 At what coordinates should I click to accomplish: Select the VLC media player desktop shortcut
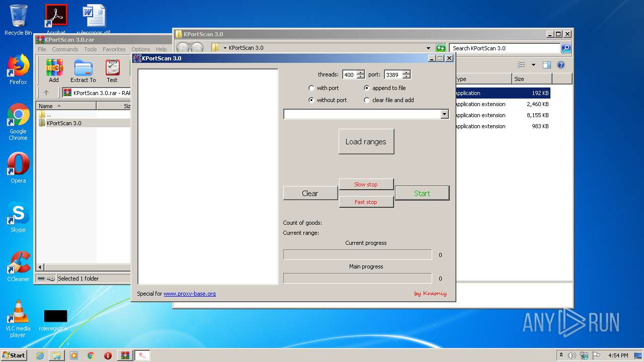click(x=18, y=319)
